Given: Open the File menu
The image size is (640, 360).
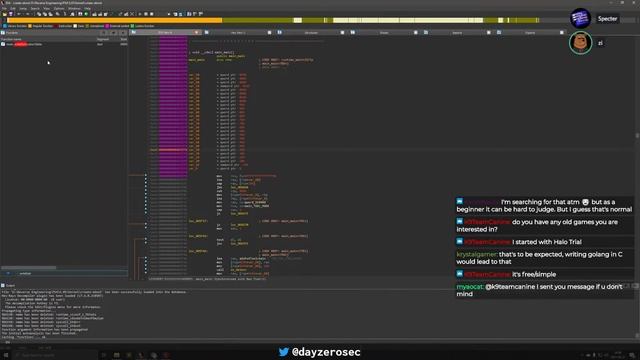Looking at the screenshot, I should pyautogui.click(x=4, y=9).
